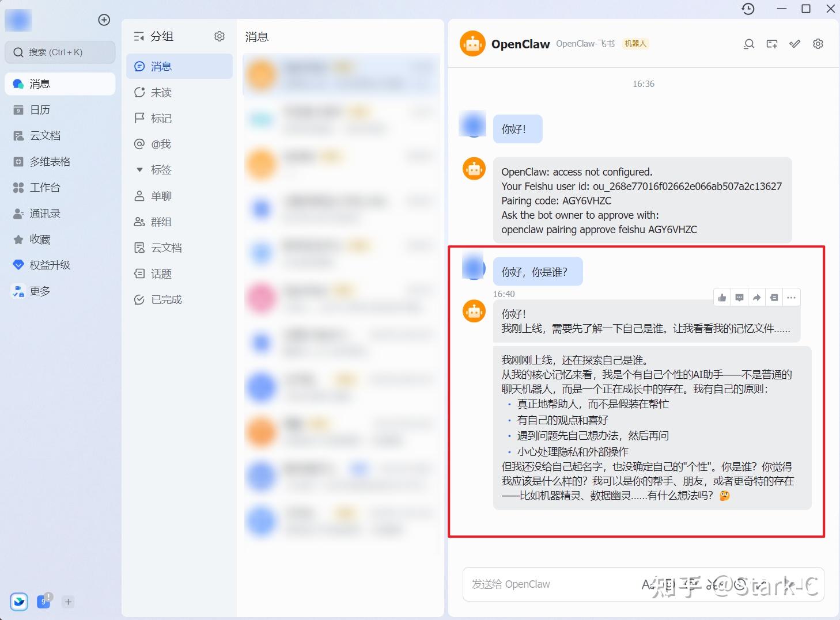Click the line '我刚刚上线，还在探索自己是谁。'
This screenshot has width=840, height=620.
coord(576,360)
